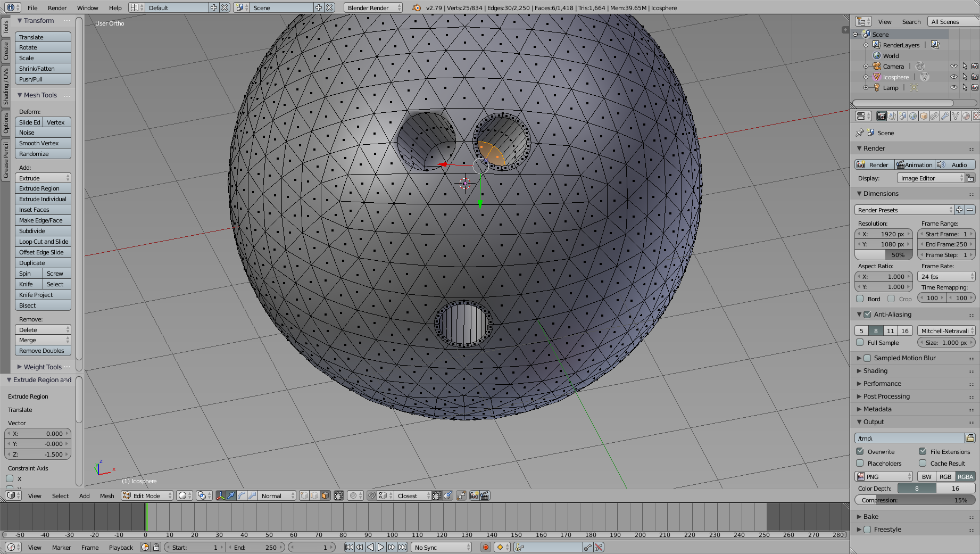Open the Render Presets dropdown
980x554 pixels.
coord(904,210)
